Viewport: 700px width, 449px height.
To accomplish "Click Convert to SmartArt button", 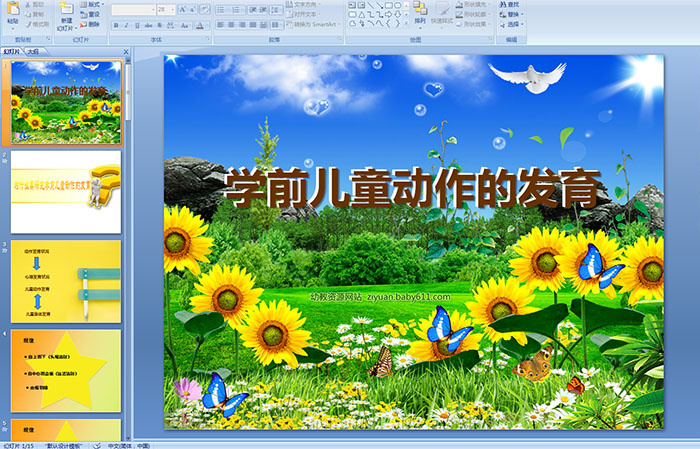I will pos(314,24).
